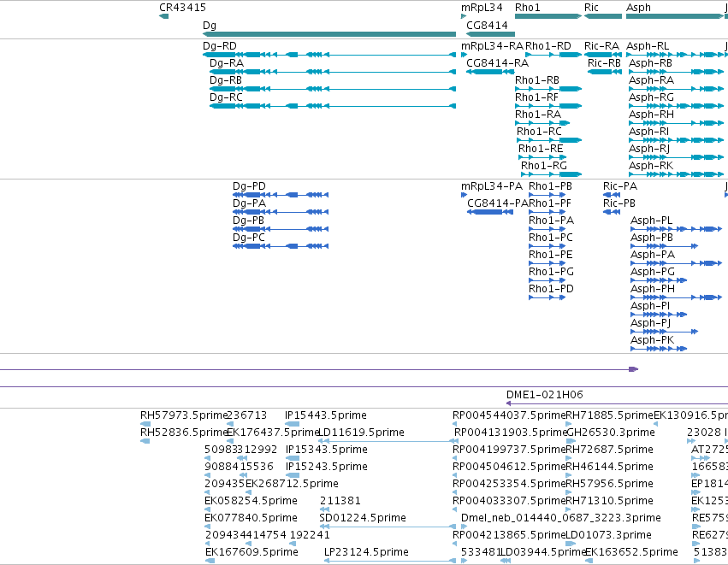Click the 211381 EST label
728x565 pixels.
(x=340, y=501)
